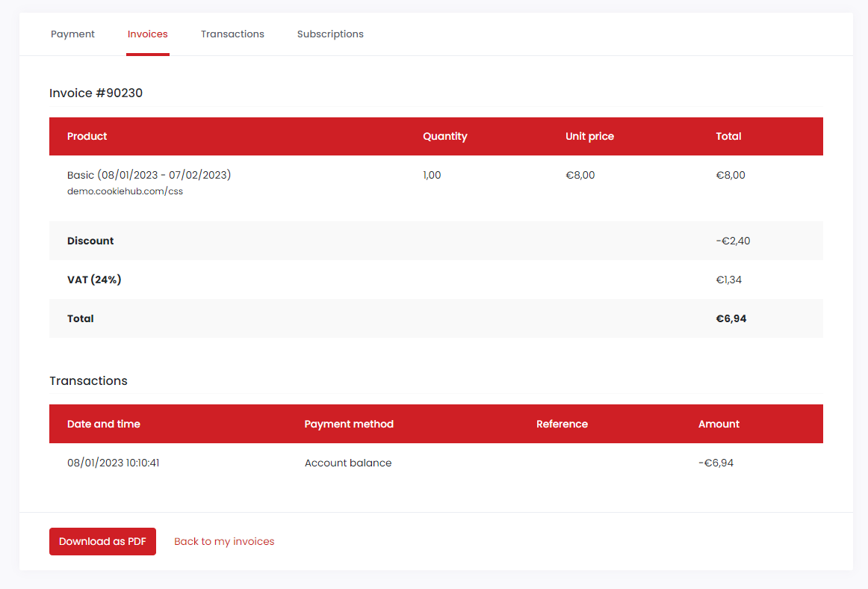
Task: Click the Invoice #90230 heading
Action: coord(96,93)
